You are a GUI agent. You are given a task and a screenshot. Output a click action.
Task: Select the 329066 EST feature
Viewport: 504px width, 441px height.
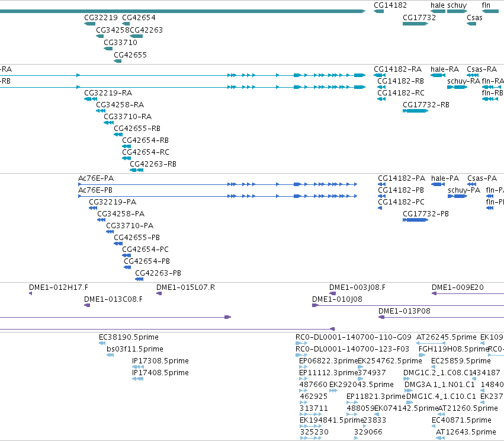point(356,438)
